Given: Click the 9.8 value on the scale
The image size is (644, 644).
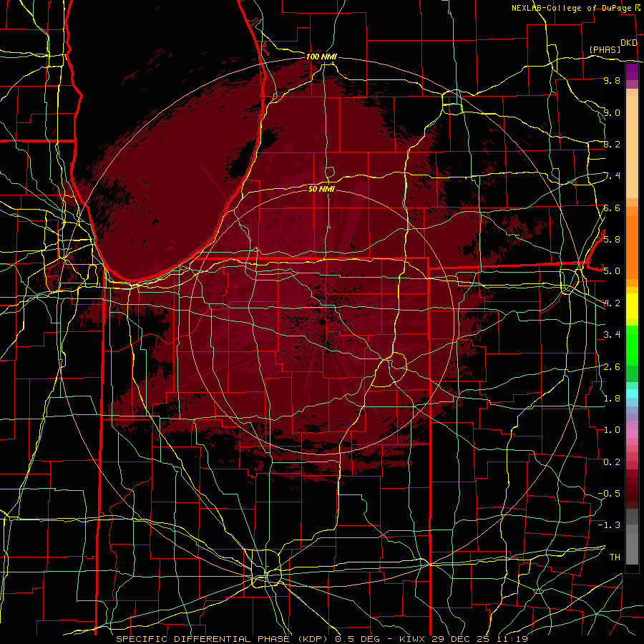Looking at the screenshot, I should [612, 80].
